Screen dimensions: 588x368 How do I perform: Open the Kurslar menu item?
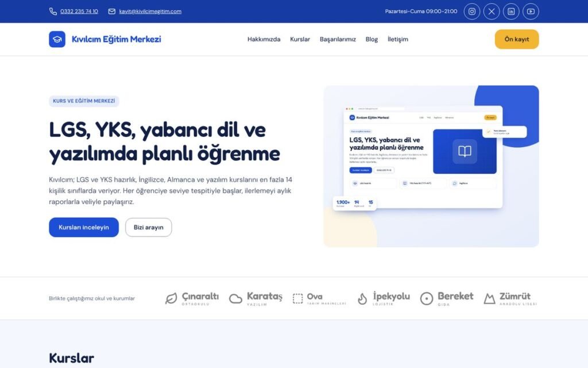(300, 39)
